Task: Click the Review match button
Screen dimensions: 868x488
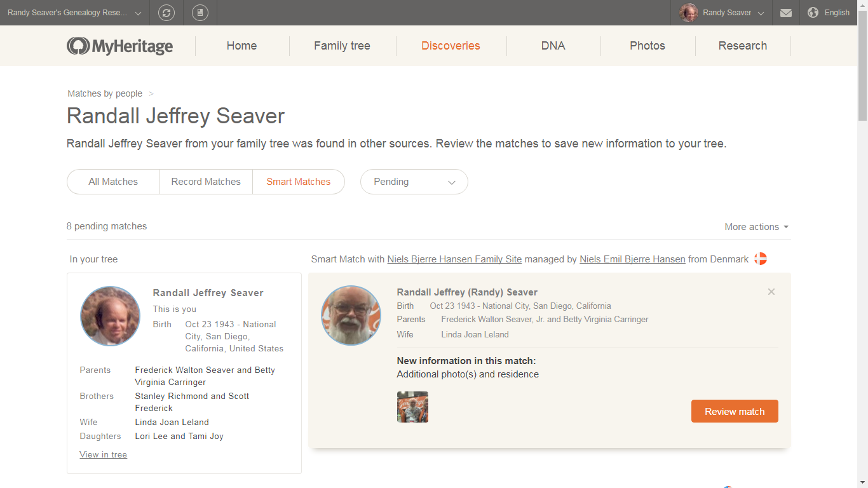Action: pos(735,411)
